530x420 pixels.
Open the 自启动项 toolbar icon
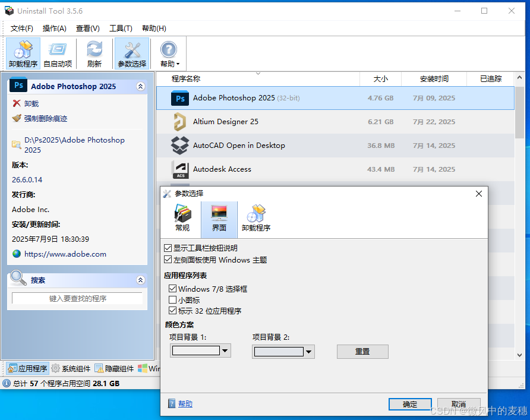pos(58,53)
